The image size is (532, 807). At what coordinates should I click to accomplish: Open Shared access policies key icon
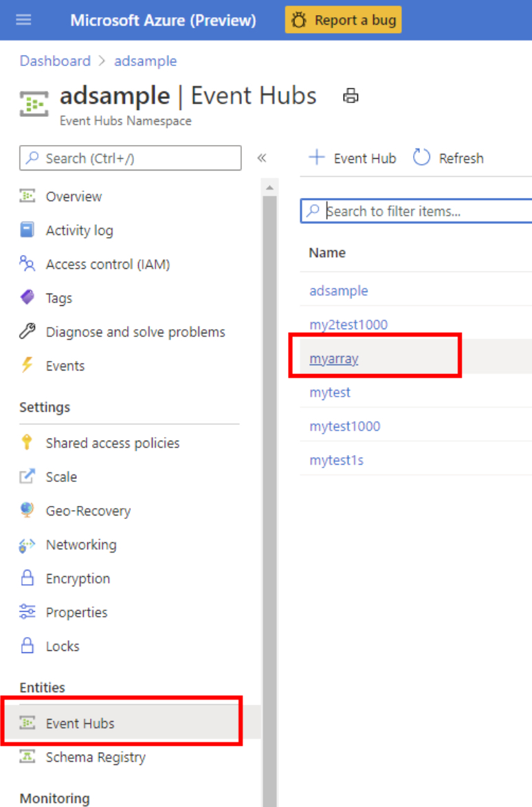27,443
